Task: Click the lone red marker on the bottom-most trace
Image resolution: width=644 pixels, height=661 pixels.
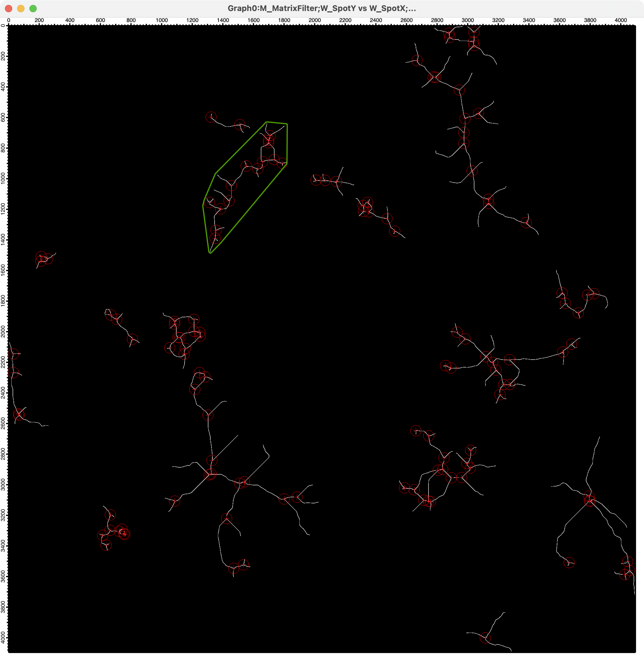Action: click(x=485, y=638)
